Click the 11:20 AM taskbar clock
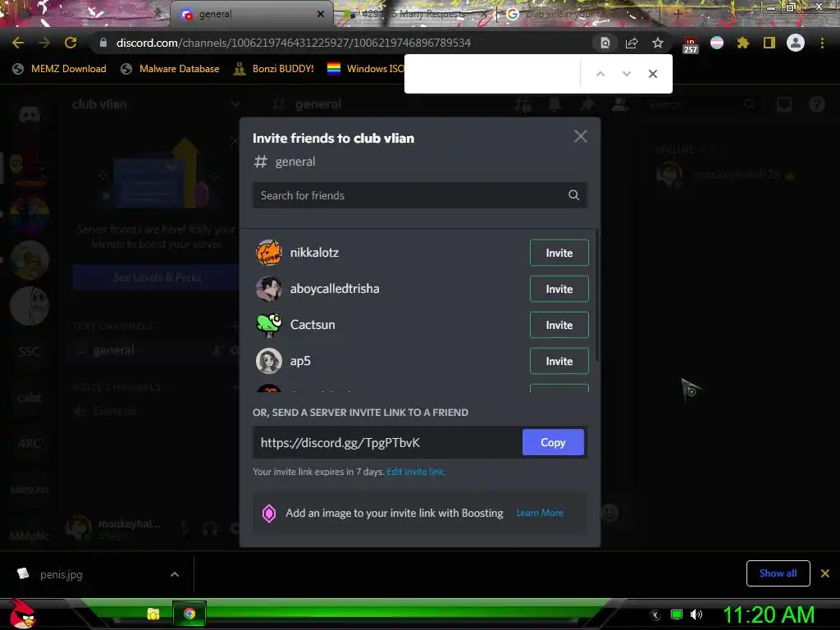This screenshot has width=840, height=630. coord(769,614)
